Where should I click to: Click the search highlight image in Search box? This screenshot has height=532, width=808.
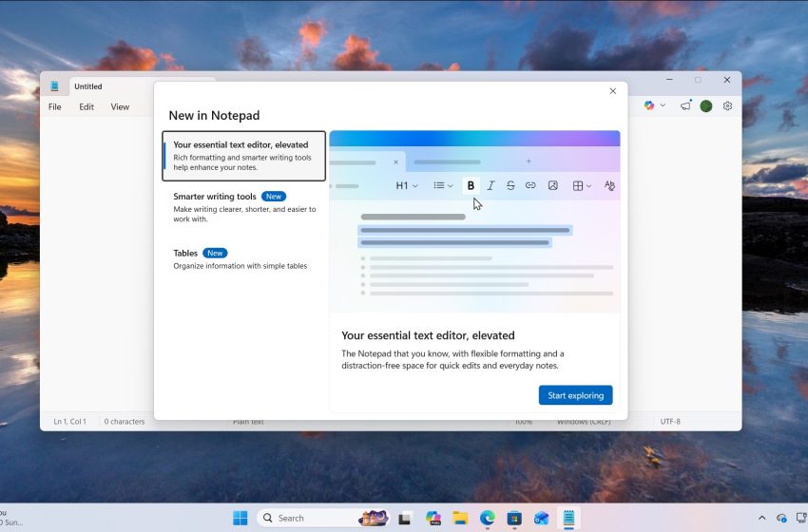pyautogui.click(x=375, y=518)
